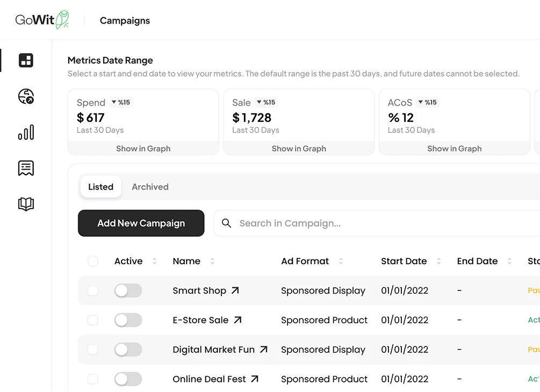Sort by the Name column arrows
Image resolution: width=540 pixels, height=392 pixels.
coord(212,262)
